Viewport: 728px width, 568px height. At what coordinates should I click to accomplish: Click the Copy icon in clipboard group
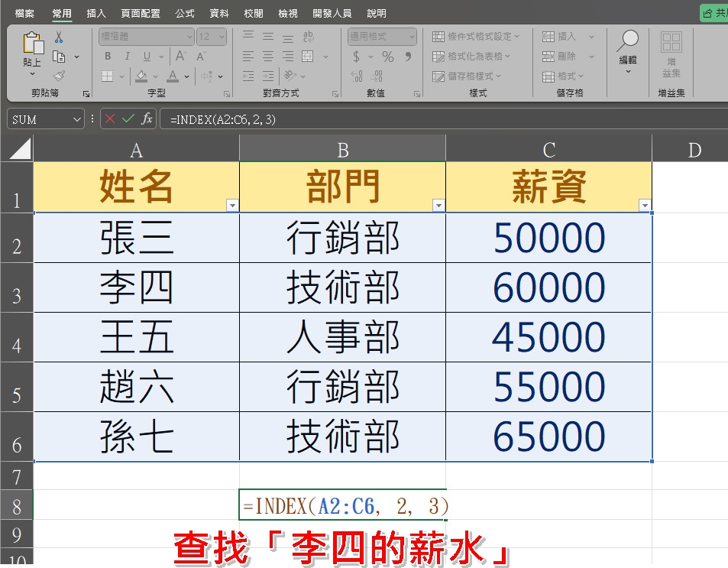pos(59,57)
